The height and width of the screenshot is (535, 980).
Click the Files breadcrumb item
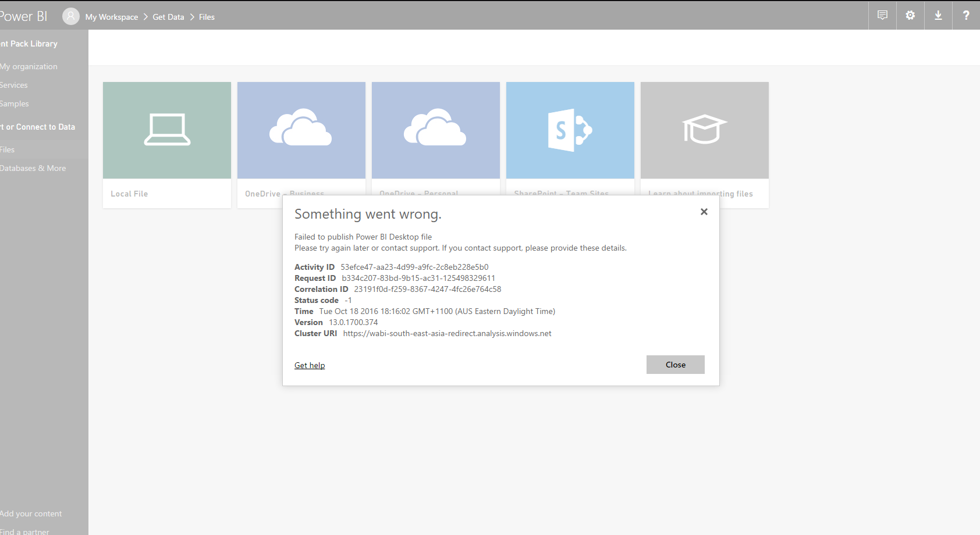tap(207, 17)
